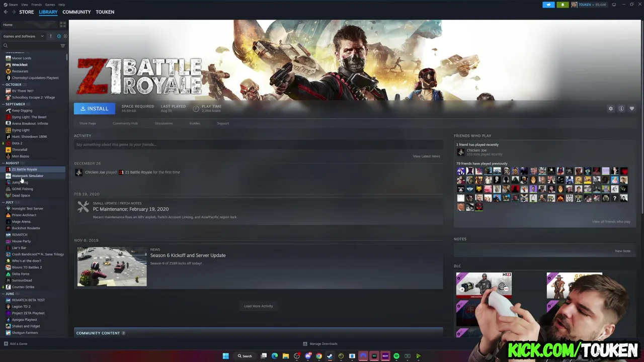Add Z1 Battle Royale to favorites heart

(x=632, y=109)
